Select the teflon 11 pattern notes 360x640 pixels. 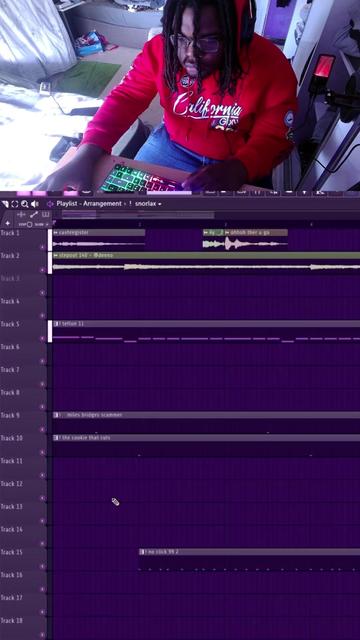pos(206,338)
